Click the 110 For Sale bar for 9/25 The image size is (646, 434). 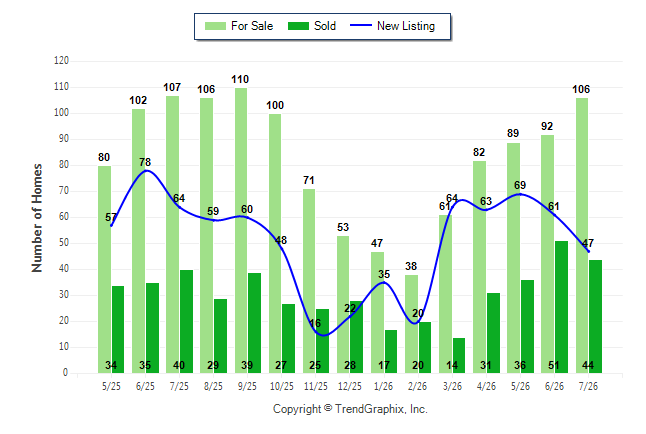tap(241, 230)
